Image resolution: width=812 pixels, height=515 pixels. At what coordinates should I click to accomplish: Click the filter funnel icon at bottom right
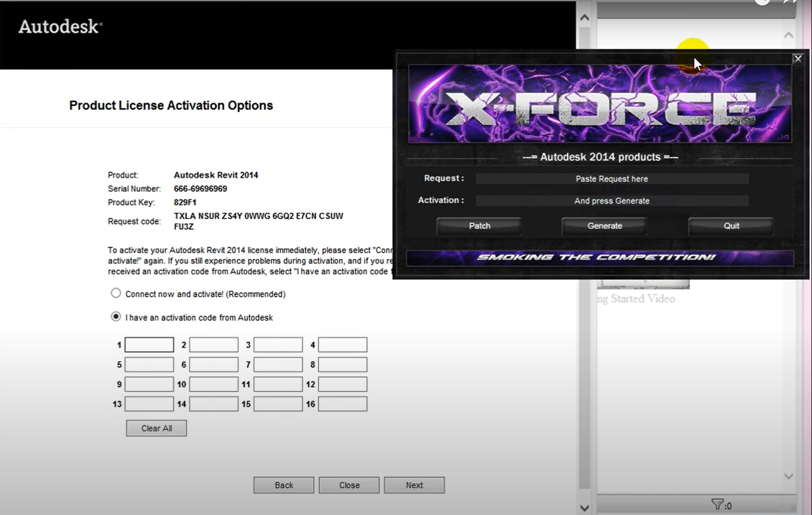pos(717,505)
